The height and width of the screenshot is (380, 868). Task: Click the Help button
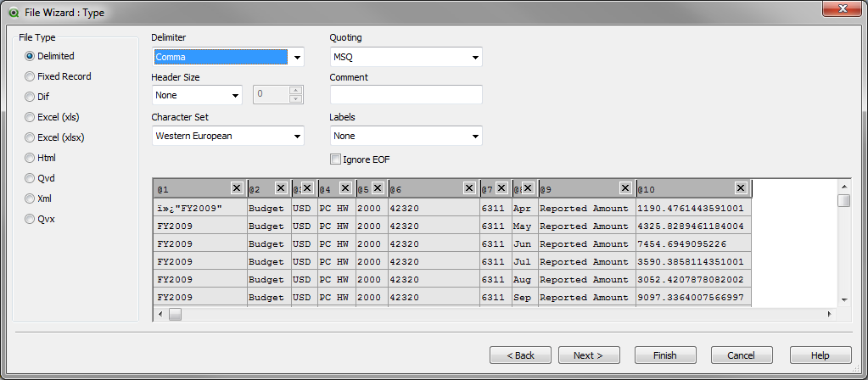tap(820, 355)
